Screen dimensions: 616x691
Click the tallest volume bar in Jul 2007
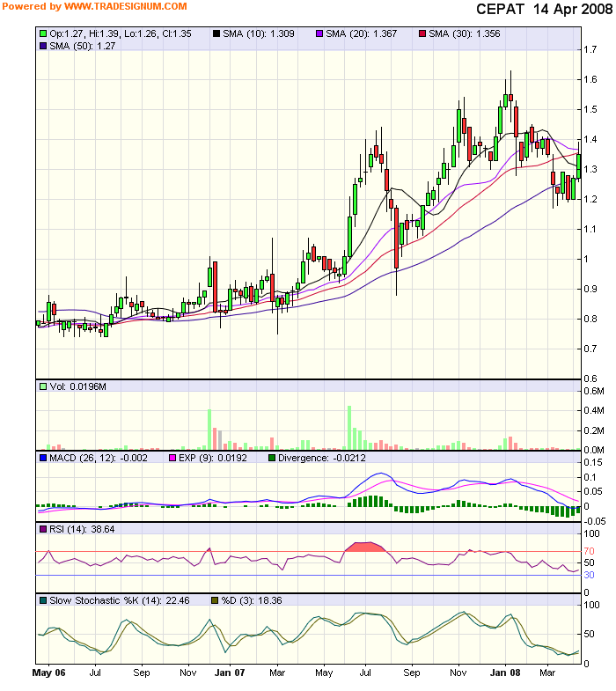(x=349, y=428)
